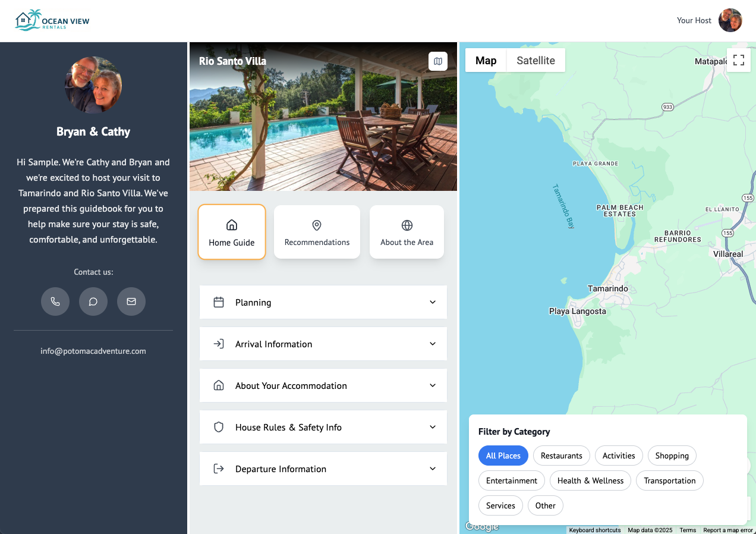Expand the Planning section chevron

tap(433, 302)
